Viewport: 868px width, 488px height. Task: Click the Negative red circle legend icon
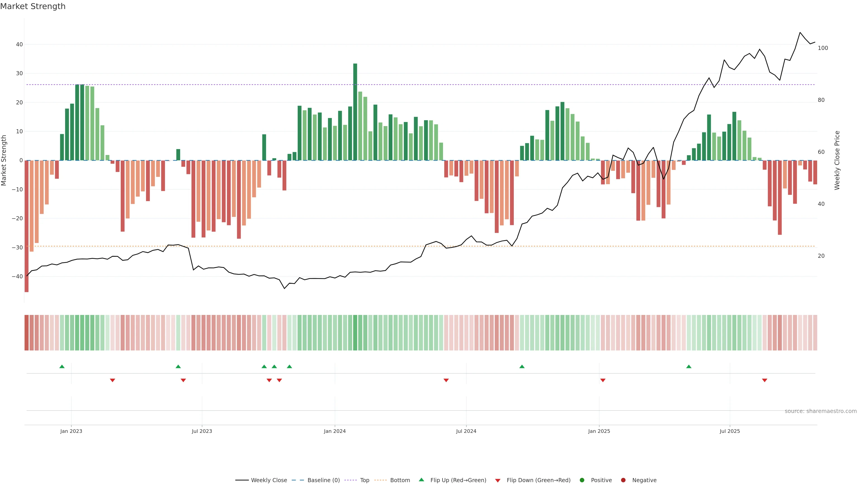[x=623, y=480]
